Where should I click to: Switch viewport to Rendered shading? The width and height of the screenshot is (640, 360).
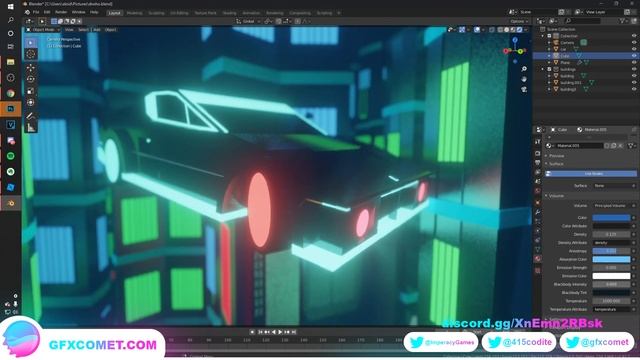[x=519, y=30]
